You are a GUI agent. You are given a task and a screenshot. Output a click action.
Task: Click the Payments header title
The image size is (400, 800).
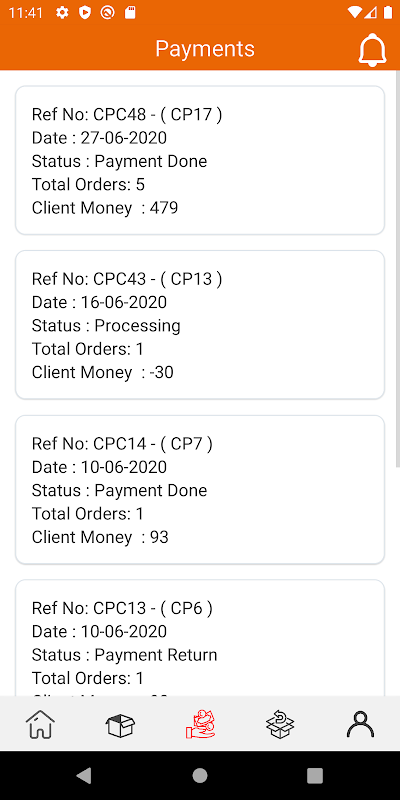[x=205, y=49]
